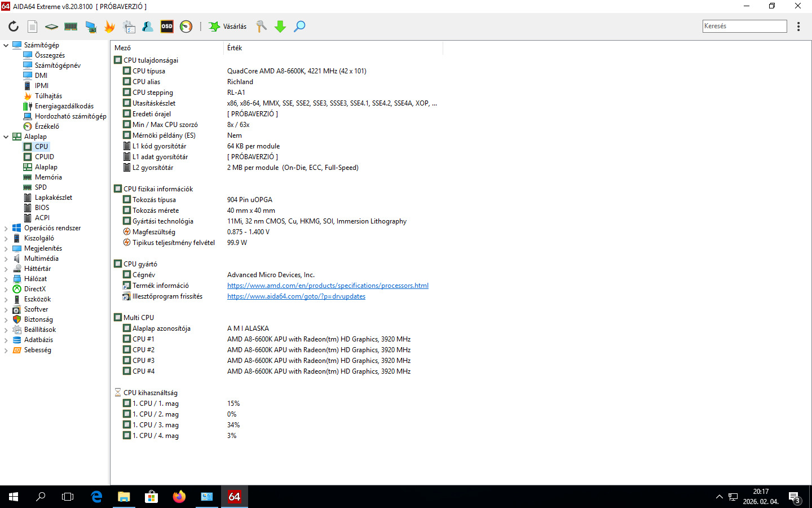This screenshot has height=508, width=812.
Task: Select Biztonság tree item
Action: 38,319
